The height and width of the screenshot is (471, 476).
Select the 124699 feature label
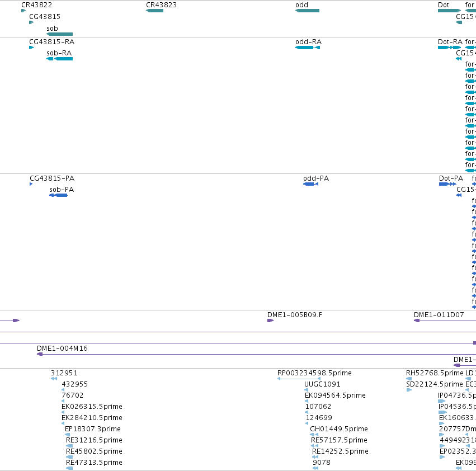click(x=319, y=418)
